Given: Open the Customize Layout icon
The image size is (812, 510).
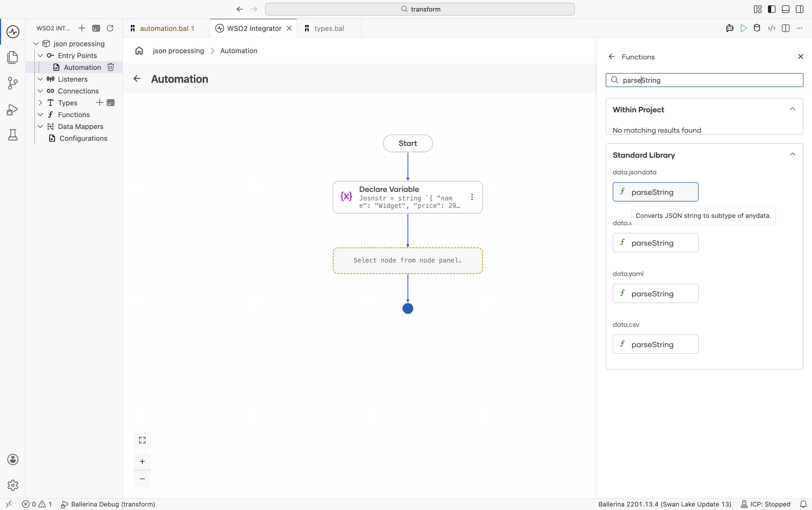Looking at the screenshot, I should (758, 9).
